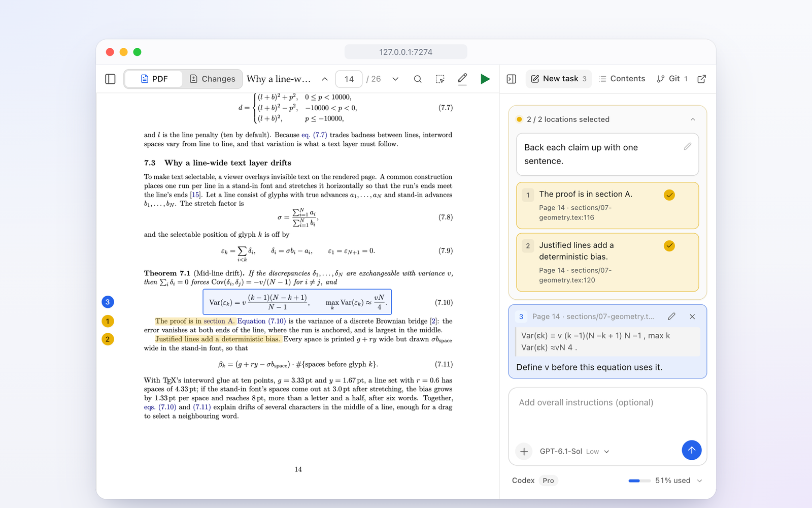The image size is (812, 508).
Task: Toggle the left sidebar panel icon
Action: coord(110,79)
